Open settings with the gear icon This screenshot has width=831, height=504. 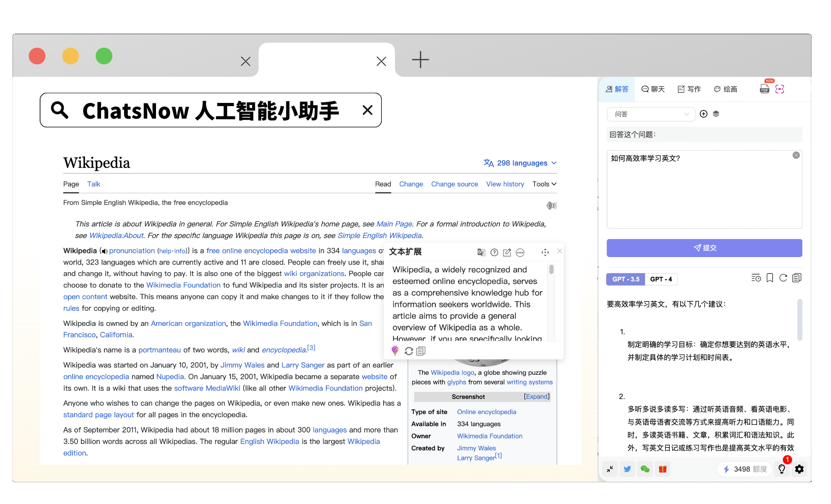[799, 469]
